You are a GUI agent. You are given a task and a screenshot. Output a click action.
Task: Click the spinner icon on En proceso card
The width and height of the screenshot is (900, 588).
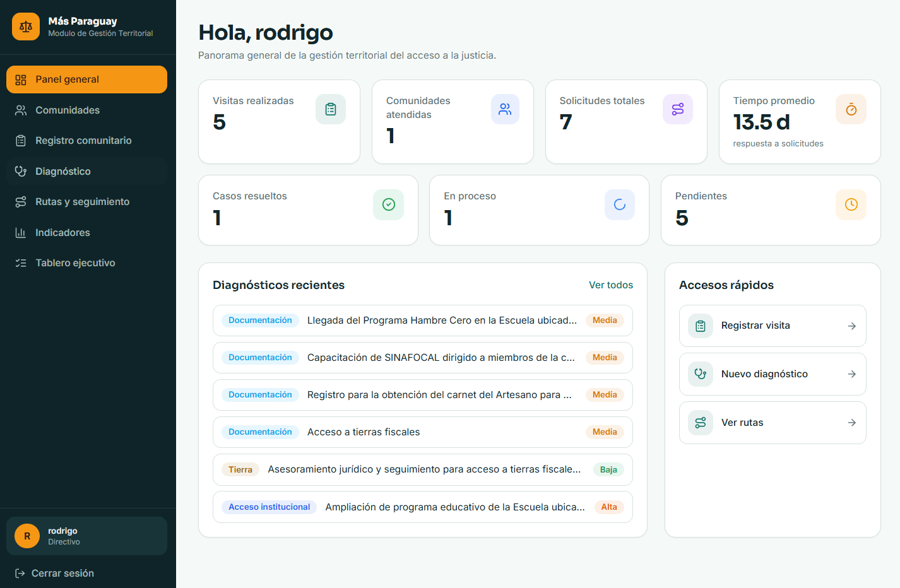[x=620, y=204]
